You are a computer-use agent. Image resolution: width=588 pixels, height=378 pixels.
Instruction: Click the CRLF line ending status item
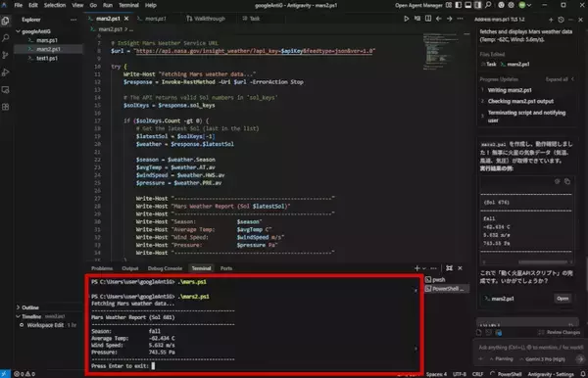click(x=477, y=374)
